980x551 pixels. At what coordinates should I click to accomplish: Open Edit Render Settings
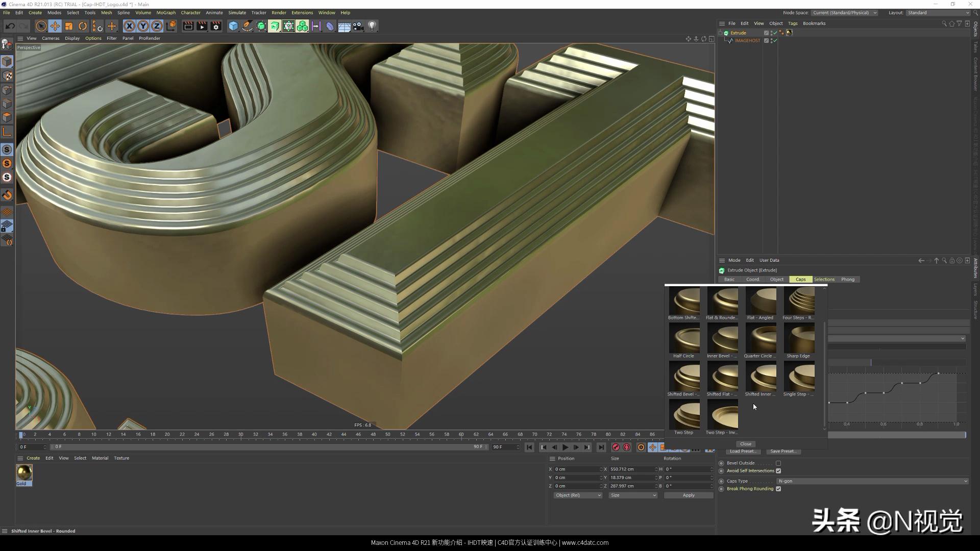[x=216, y=26]
